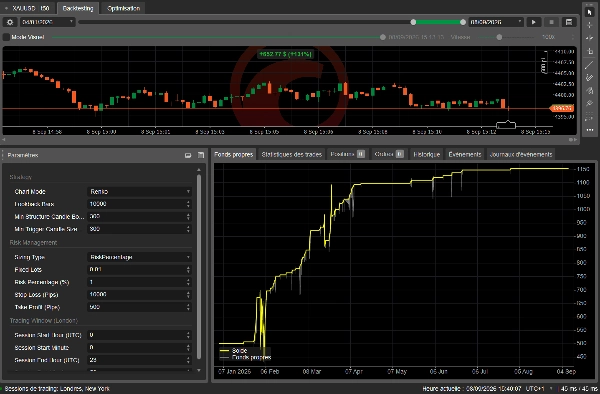Open the Chart Mode Renko dropdown

[139, 192]
